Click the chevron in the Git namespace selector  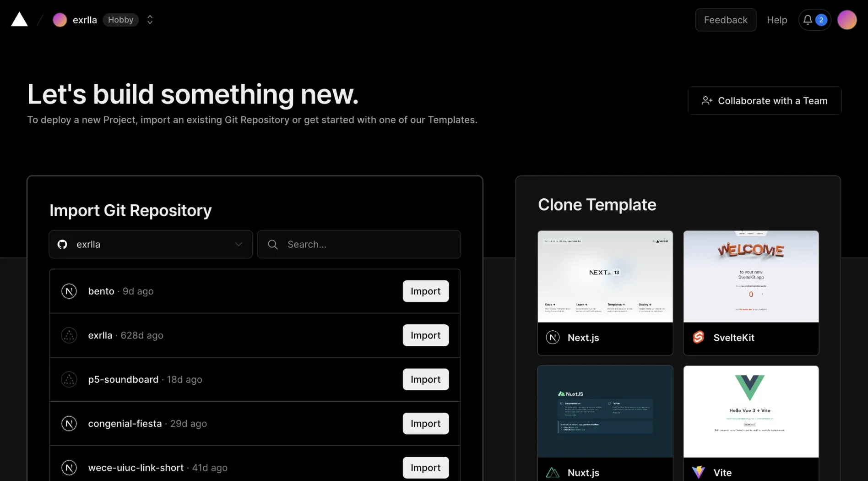pyautogui.click(x=239, y=244)
